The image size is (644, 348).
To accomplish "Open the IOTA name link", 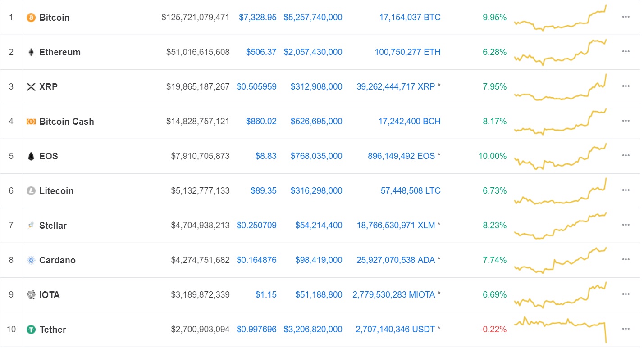I will (50, 295).
